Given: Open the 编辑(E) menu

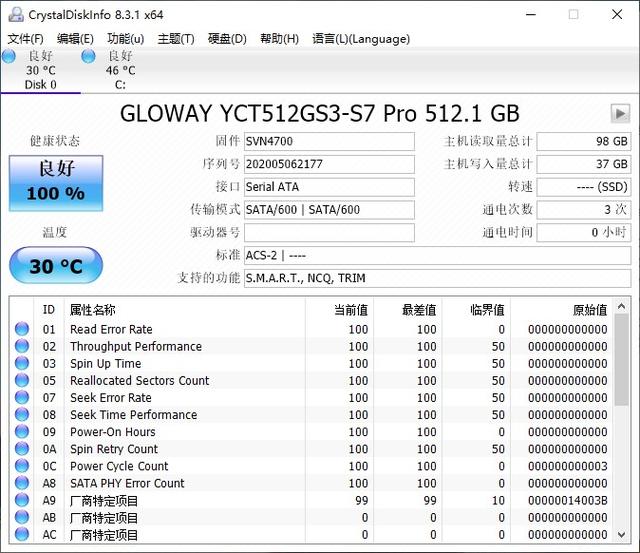Looking at the screenshot, I should click(75, 39).
